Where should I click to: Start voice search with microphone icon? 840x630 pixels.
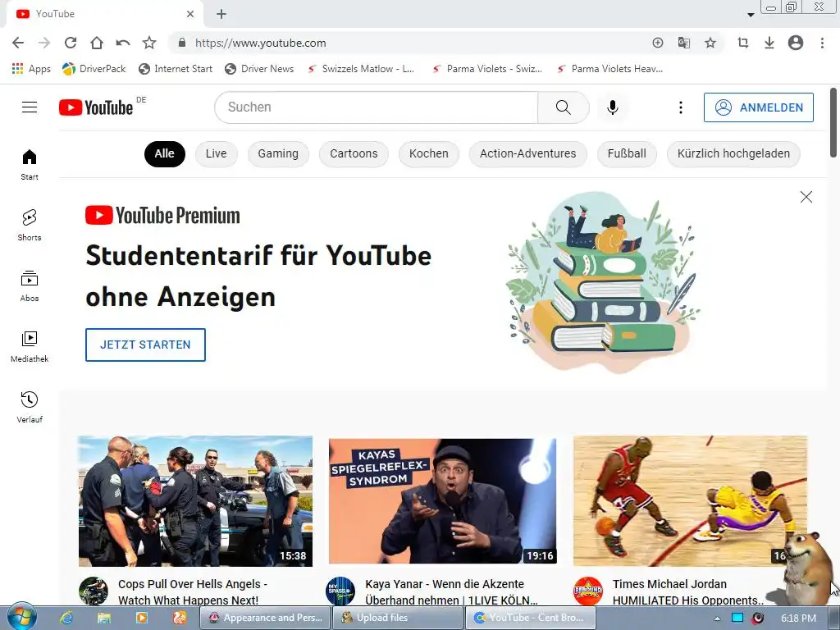[612, 107]
